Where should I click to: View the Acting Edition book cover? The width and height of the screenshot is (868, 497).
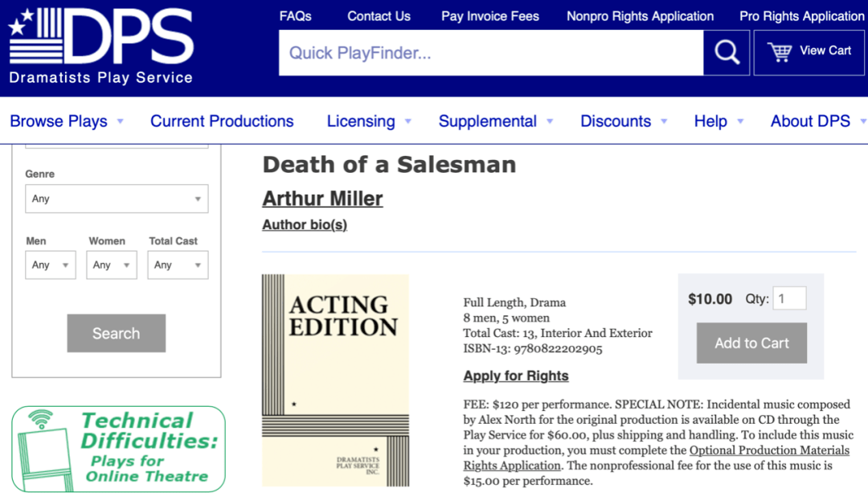335,380
